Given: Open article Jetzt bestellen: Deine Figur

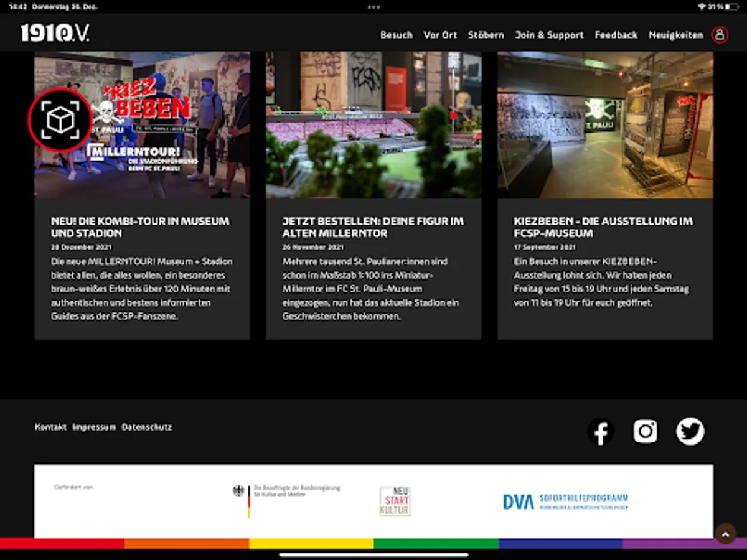Looking at the screenshot, I should (373, 227).
